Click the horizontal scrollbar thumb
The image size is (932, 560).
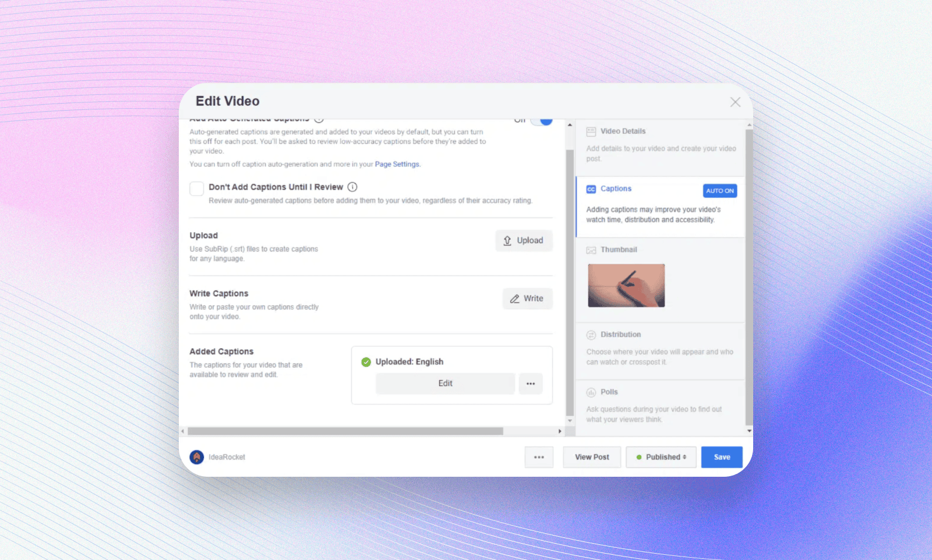[x=345, y=431]
